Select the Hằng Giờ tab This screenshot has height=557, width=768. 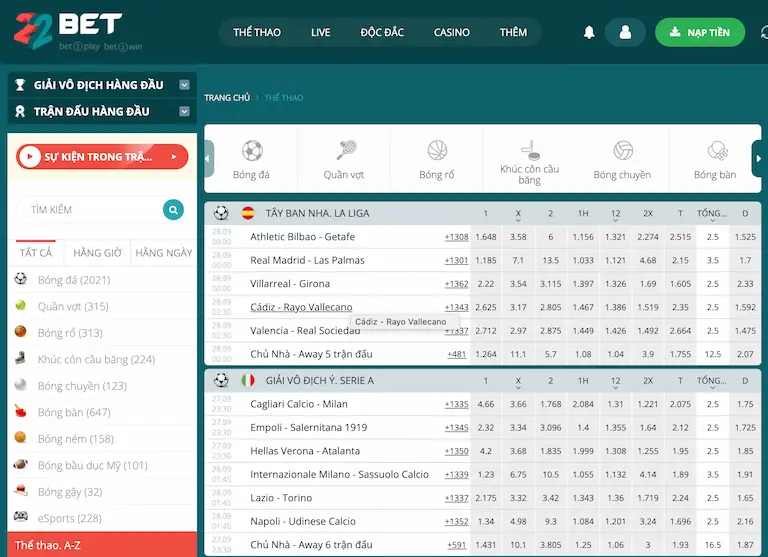click(x=97, y=253)
